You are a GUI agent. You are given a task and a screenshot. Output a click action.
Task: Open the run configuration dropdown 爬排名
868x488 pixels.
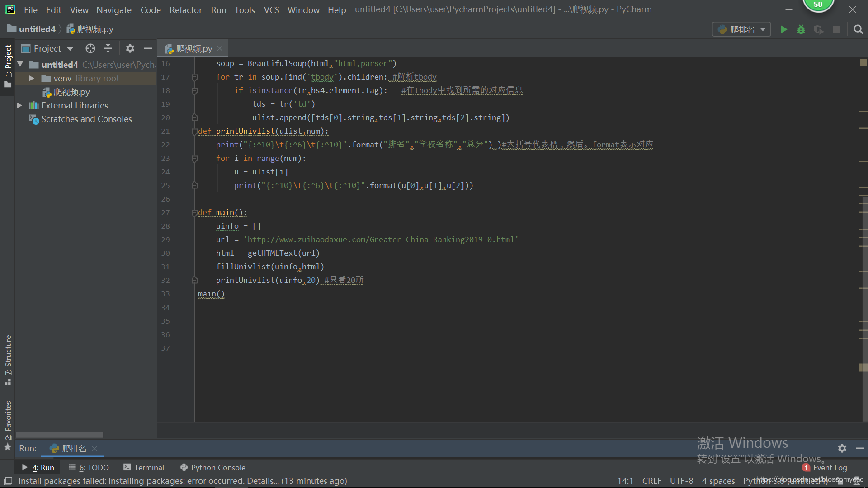(742, 29)
